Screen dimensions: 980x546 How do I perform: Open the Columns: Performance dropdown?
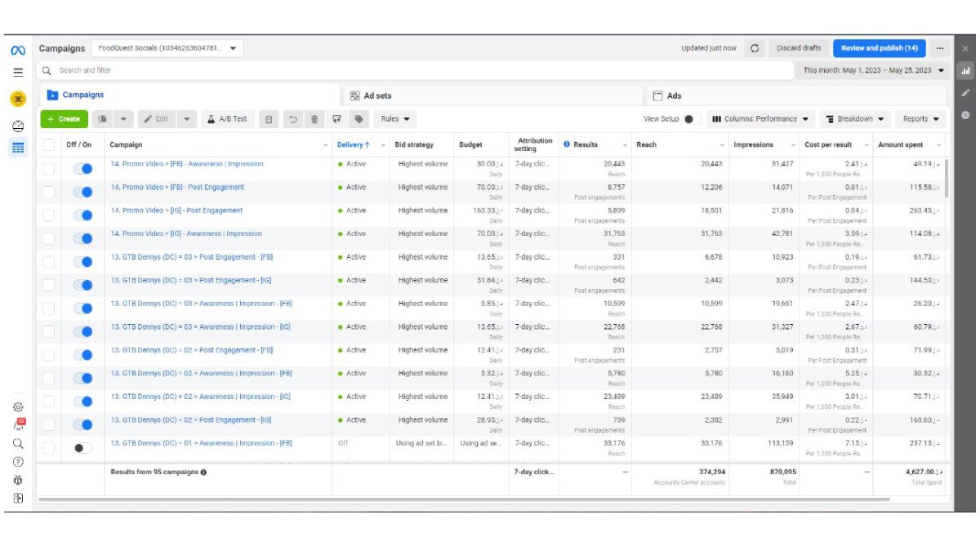[x=761, y=119]
